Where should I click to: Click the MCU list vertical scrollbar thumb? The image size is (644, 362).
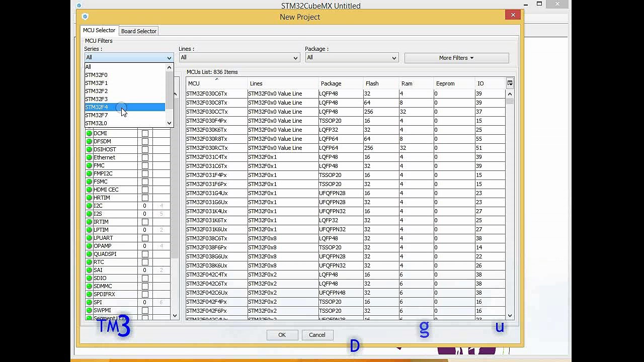(510, 101)
